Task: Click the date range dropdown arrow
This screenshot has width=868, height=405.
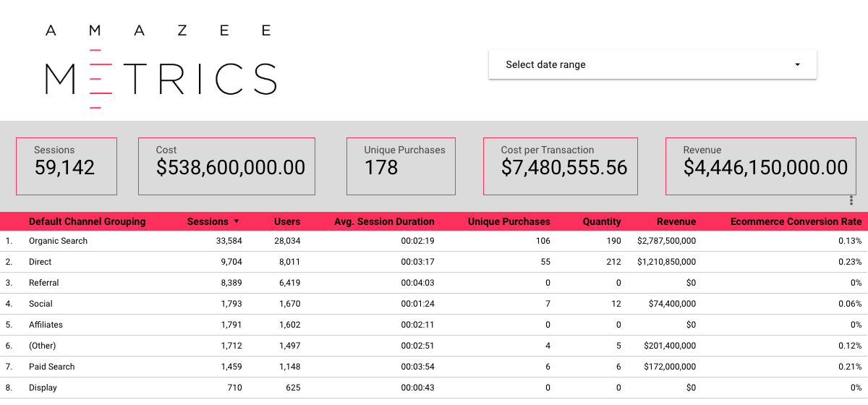Action: coord(797,64)
